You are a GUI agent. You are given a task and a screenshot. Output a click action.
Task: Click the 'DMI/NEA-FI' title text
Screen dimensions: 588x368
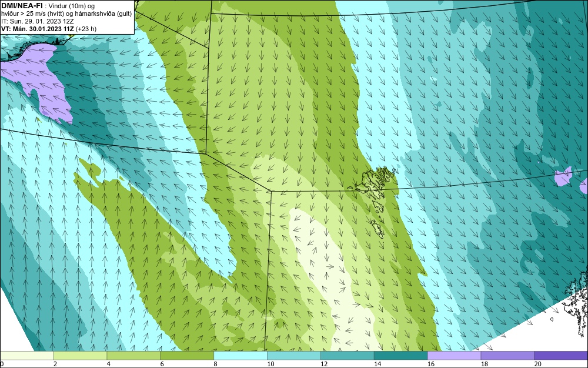(x=22, y=6)
